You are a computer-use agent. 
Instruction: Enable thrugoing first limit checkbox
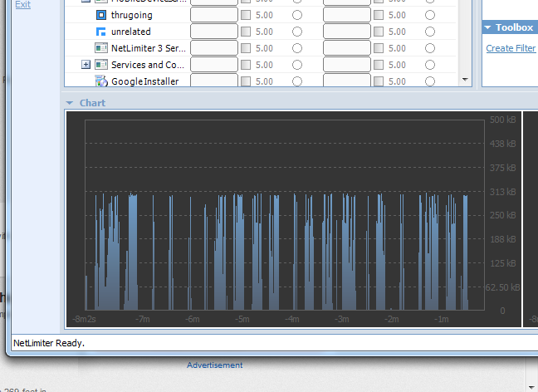(246, 15)
